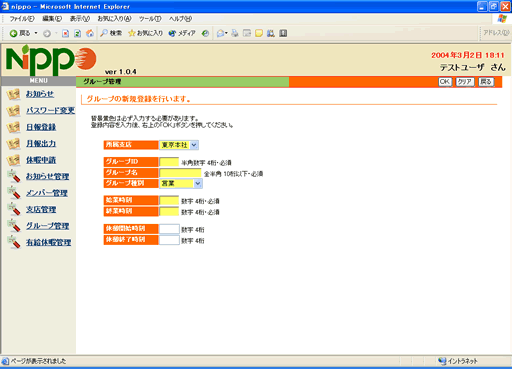Click the Discuss yellow note icon

click(x=259, y=33)
